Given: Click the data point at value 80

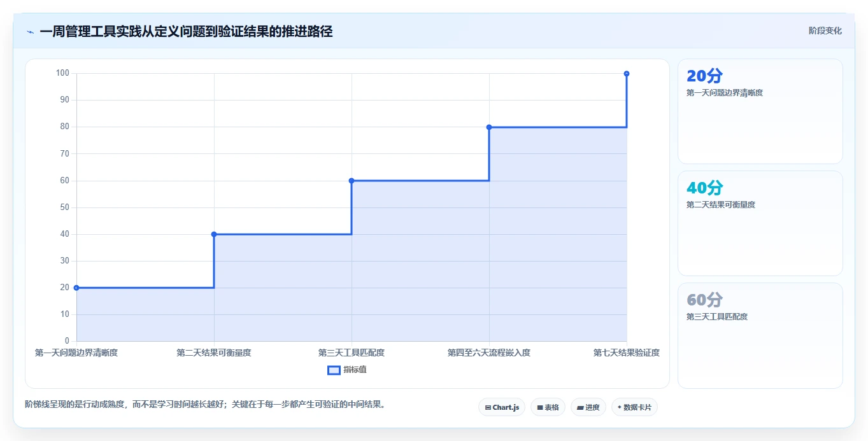Looking at the screenshot, I should pyautogui.click(x=489, y=127).
